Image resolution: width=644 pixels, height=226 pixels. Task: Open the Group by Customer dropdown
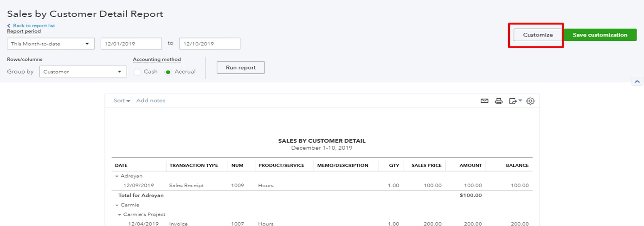[x=83, y=72]
